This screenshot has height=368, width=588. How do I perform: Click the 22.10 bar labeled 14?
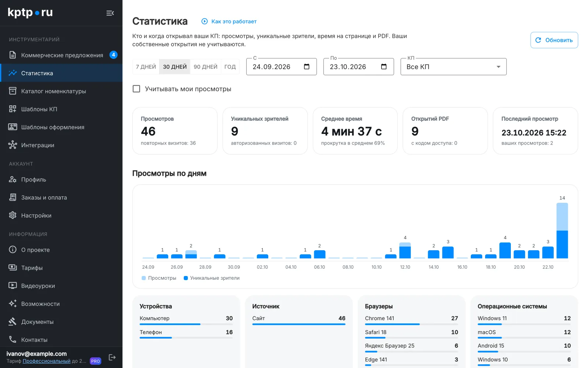pos(562,230)
